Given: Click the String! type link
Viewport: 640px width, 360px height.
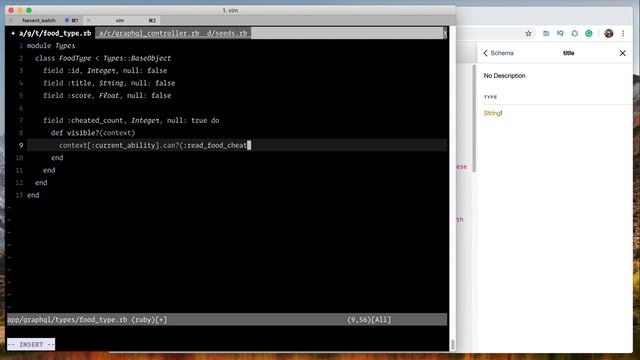Looking at the screenshot, I should [x=493, y=113].
